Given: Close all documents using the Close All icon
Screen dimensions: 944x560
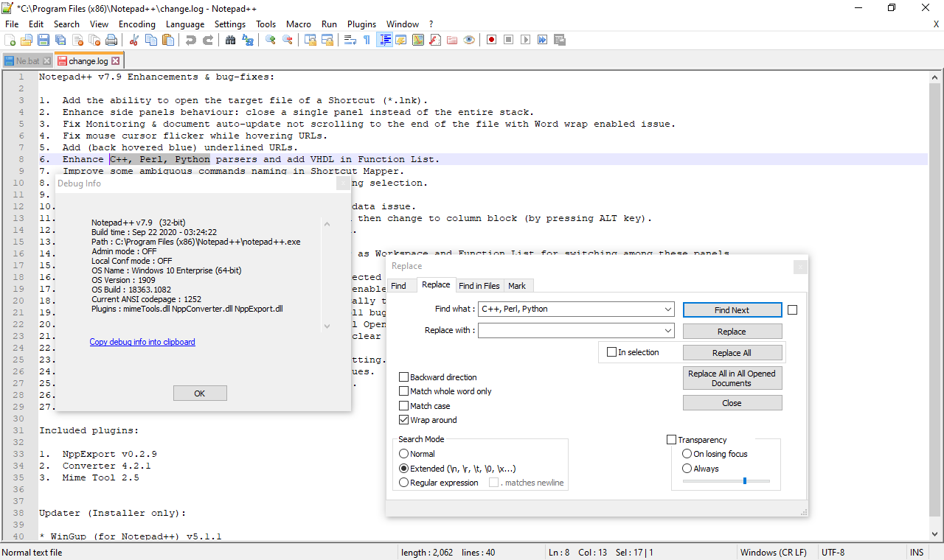Looking at the screenshot, I should click(x=94, y=40).
